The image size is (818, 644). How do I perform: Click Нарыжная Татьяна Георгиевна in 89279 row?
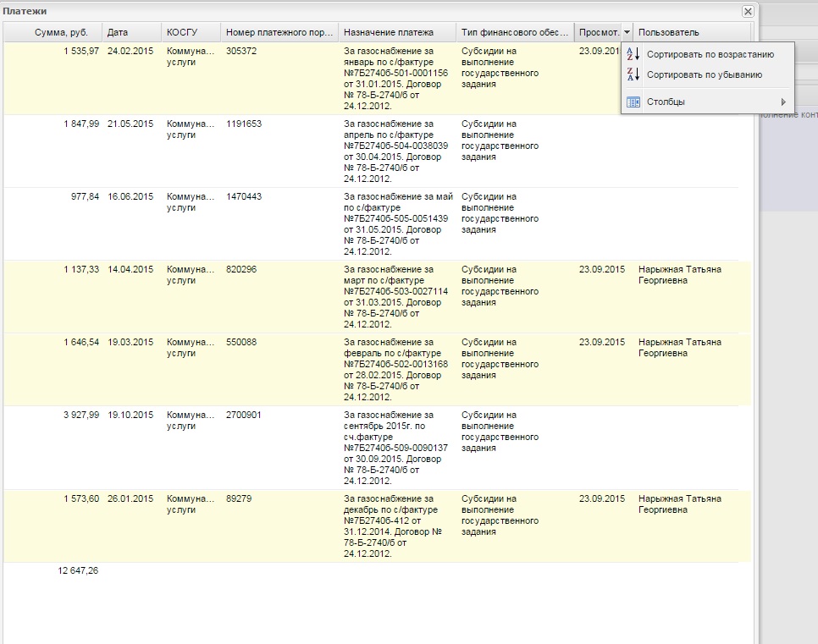[680, 504]
